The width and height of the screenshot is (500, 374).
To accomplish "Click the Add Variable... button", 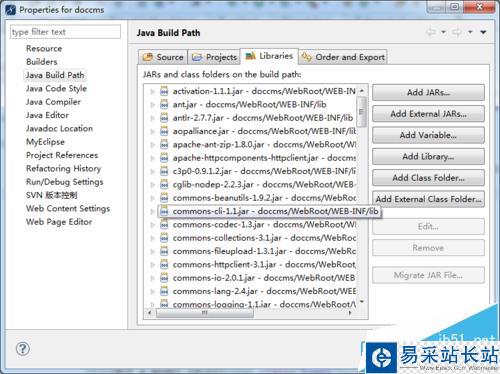I will coord(428,135).
